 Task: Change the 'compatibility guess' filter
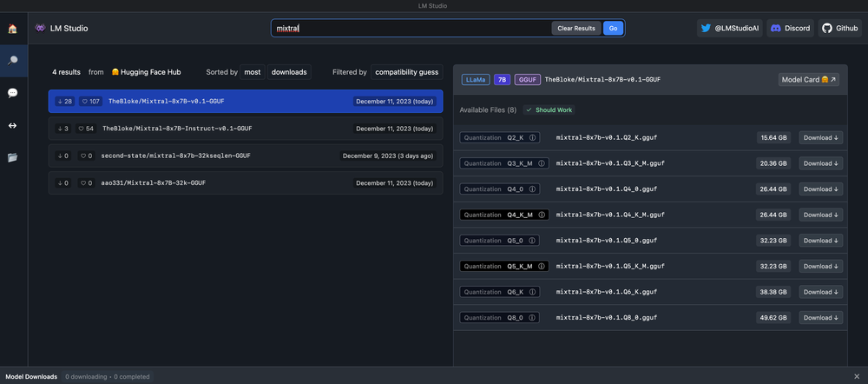point(406,72)
